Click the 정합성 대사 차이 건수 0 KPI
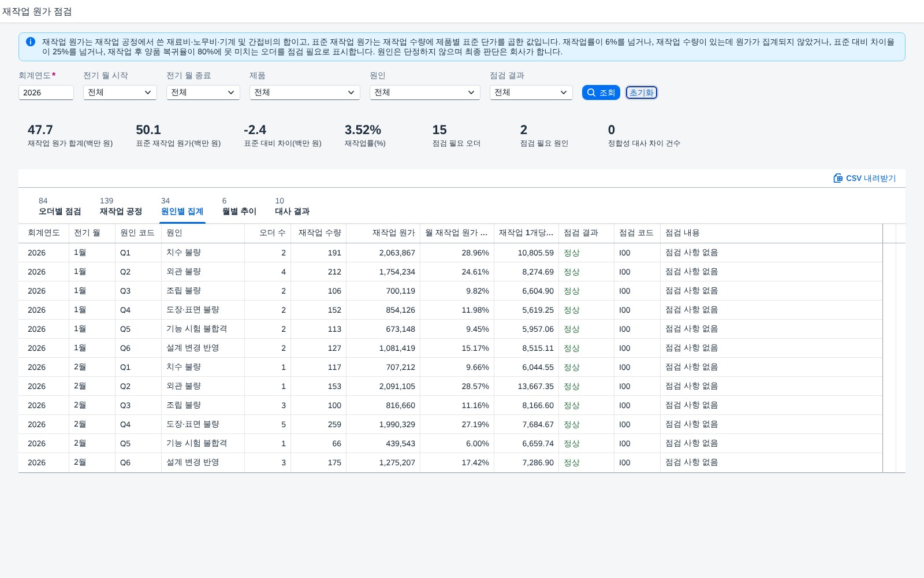924x578 pixels. (644, 136)
